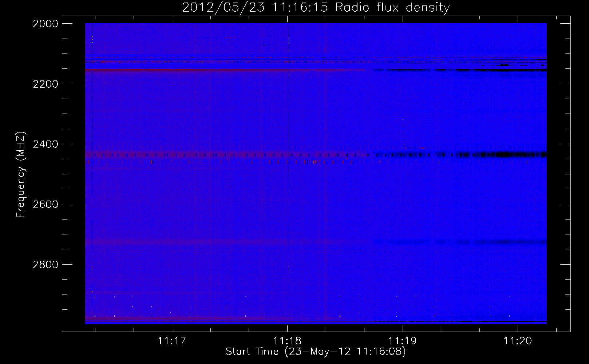
Task: Click the '2400' frequency axis label
Action: [46, 144]
